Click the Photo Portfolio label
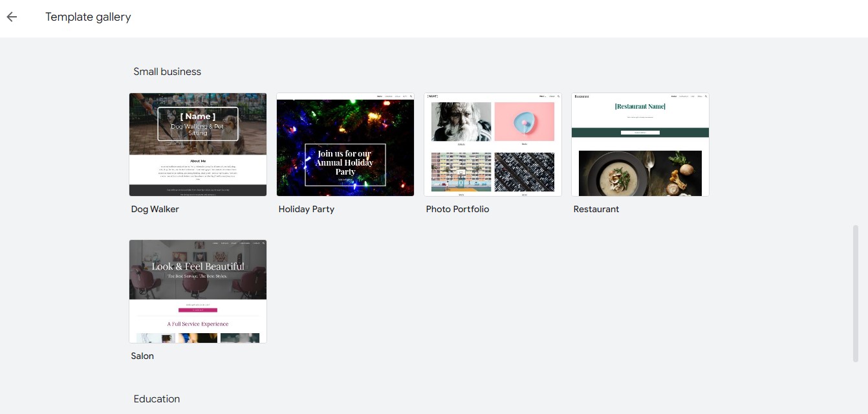Screen dimensions: 868x414 coord(457,209)
